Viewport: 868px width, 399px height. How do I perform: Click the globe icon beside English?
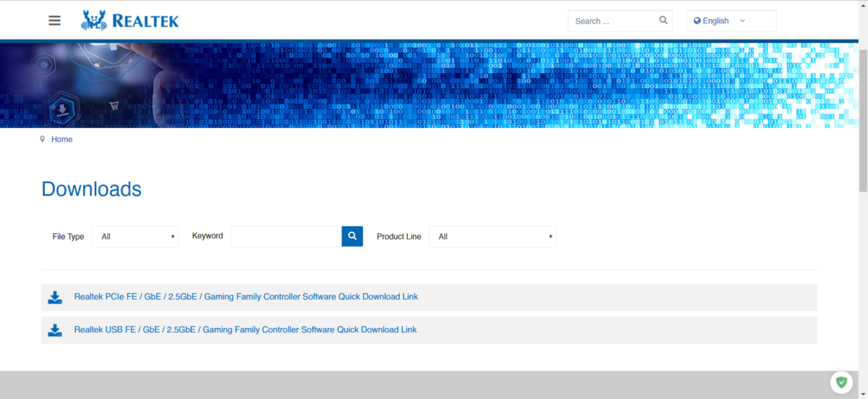697,21
